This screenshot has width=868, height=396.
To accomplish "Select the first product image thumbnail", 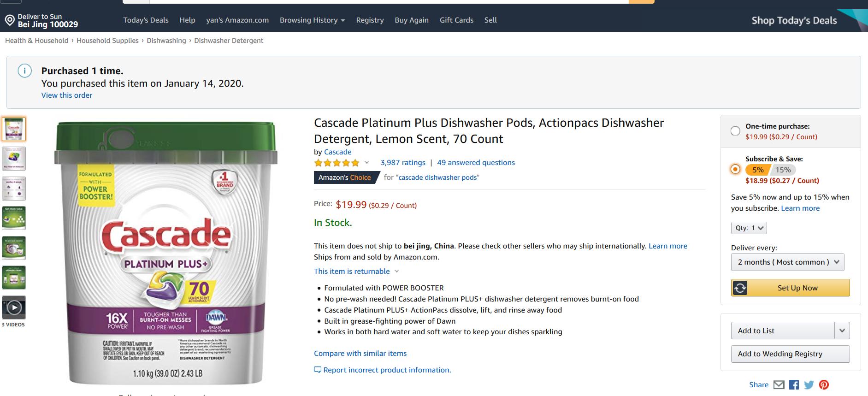I will [14, 129].
